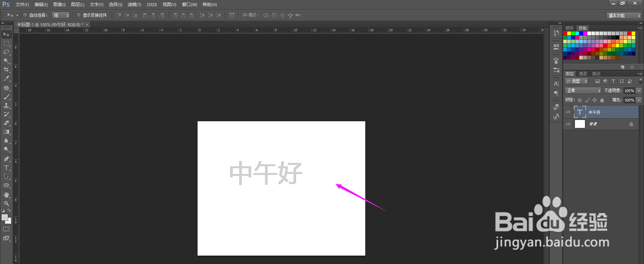Toggle lock all padlock icon
The height and width of the screenshot is (264, 644).
pyautogui.click(x=602, y=100)
